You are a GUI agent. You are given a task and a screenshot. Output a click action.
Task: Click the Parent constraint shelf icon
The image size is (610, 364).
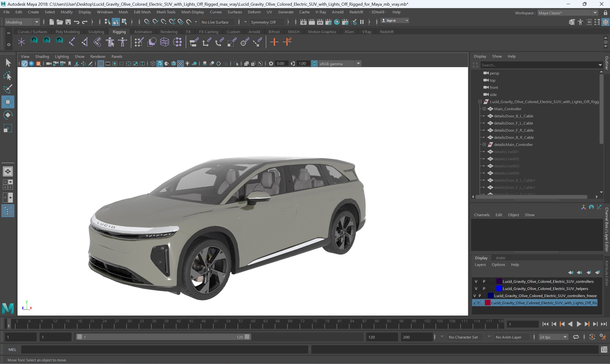click(194, 42)
